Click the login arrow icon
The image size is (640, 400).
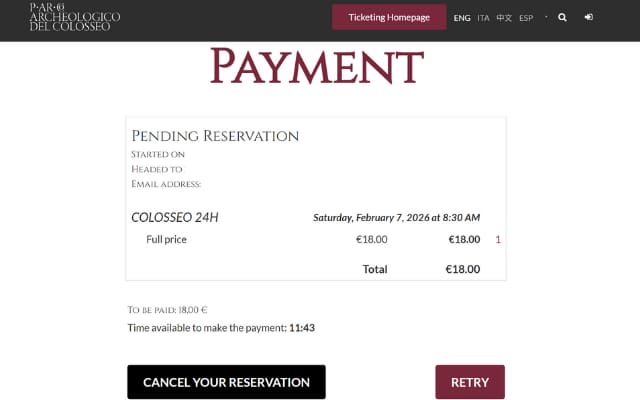point(588,17)
